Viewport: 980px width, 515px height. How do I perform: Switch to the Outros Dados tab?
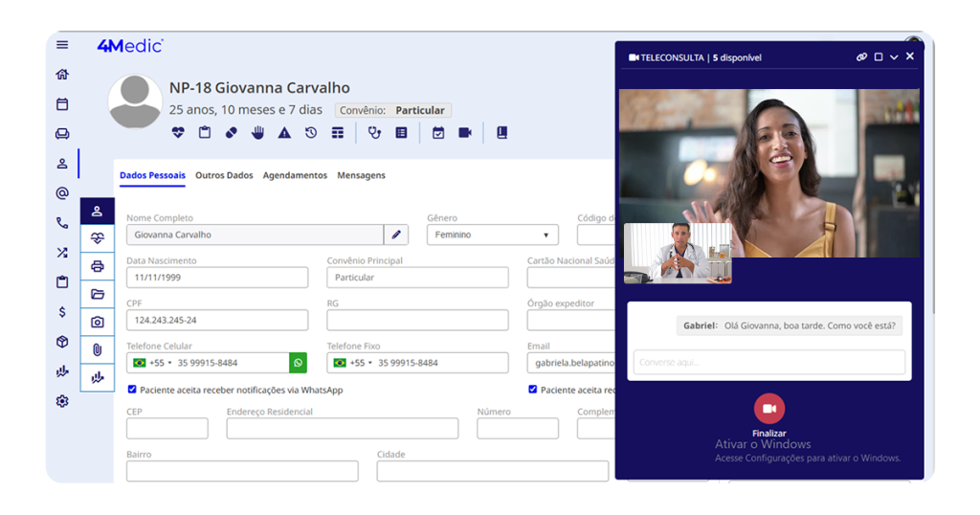(224, 176)
